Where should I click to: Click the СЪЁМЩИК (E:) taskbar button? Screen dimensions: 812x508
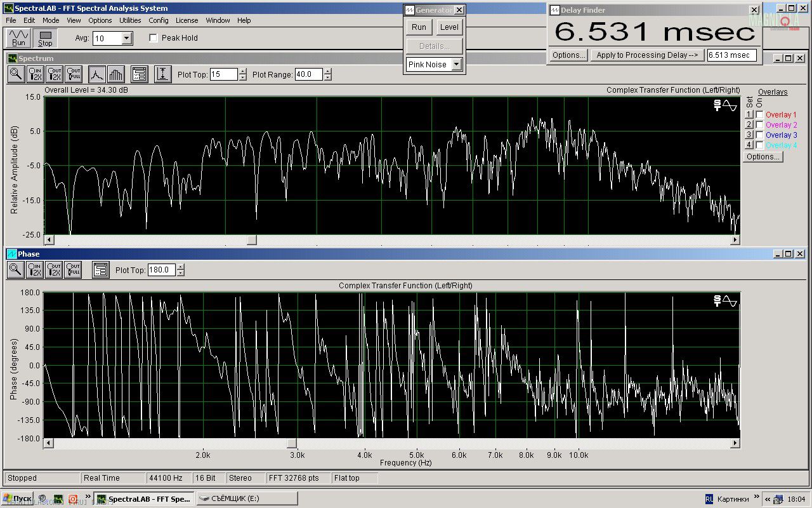click(x=246, y=498)
